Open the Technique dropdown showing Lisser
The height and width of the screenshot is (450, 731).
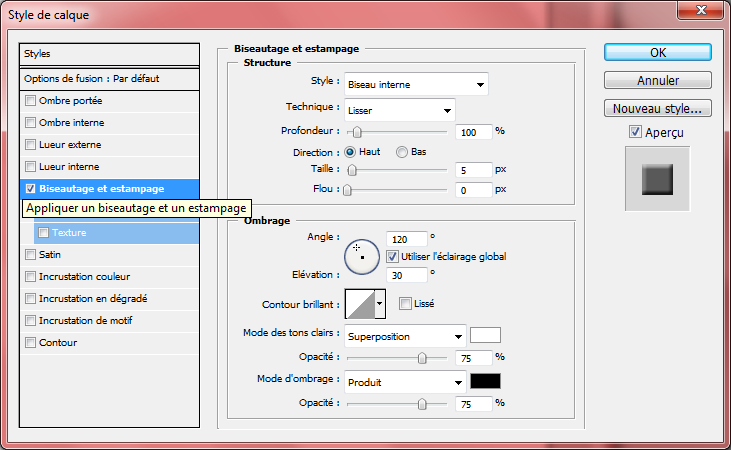399,110
